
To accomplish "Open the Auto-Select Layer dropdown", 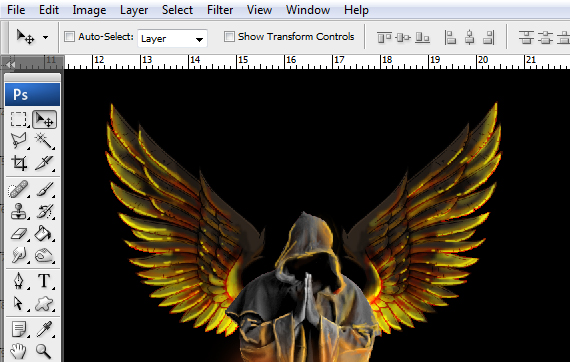I will (x=172, y=39).
